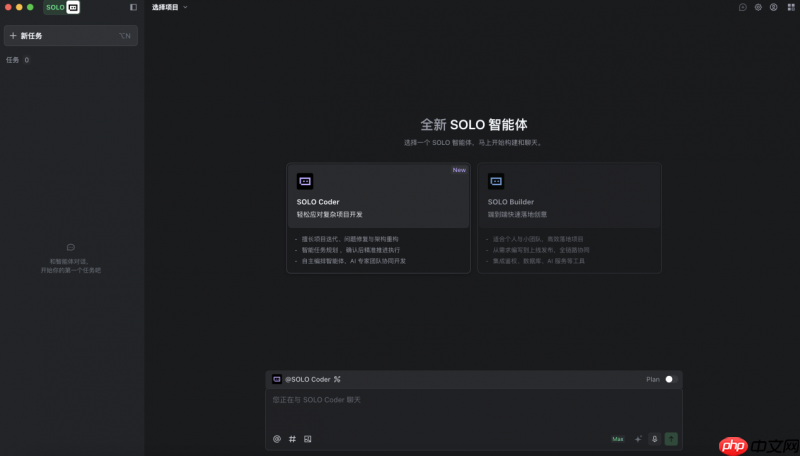Click the SOLO Builder card robot icon
The width and height of the screenshot is (800, 456).
coord(496,181)
